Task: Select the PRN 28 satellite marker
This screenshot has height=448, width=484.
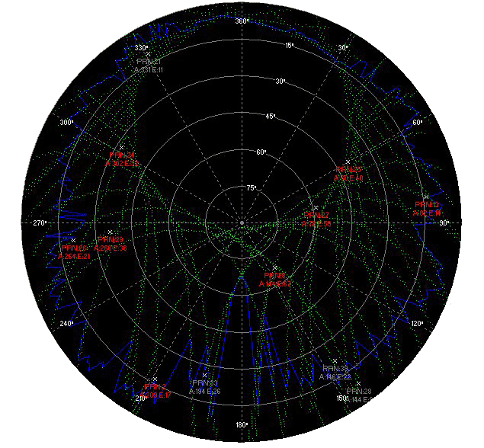Action: coord(357,383)
